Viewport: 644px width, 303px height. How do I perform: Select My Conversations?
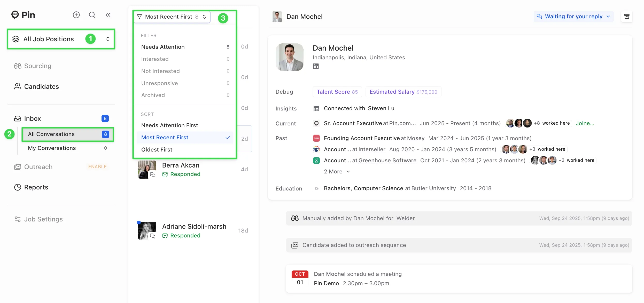point(68,148)
